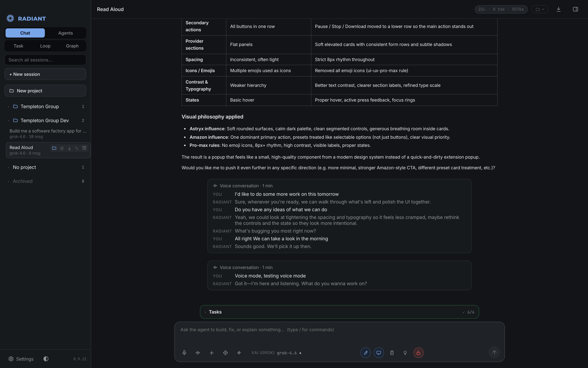This screenshot has height=368, width=588.
Task: Expand the No project group
Action: (x=46, y=167)
